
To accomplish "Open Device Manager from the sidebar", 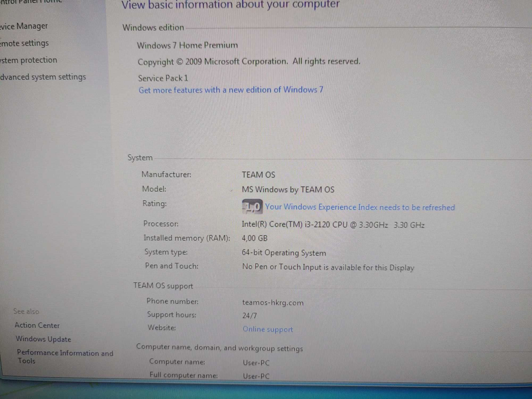I will [x=24, y=26].
